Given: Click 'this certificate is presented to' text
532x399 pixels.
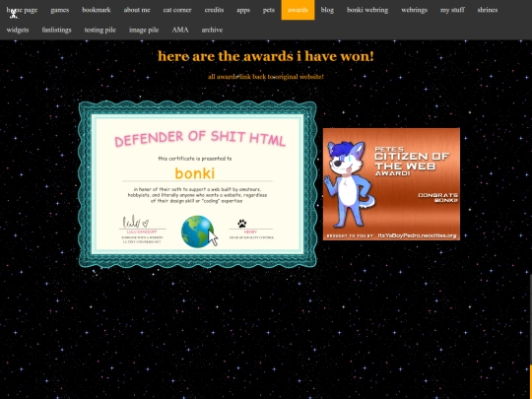Looking at the screenshot, I should tap(195, 159).
